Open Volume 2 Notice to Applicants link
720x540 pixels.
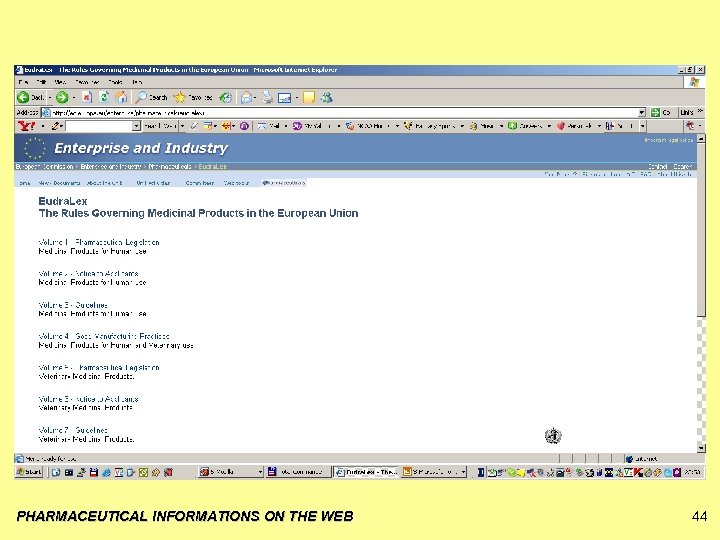coord(88,273)
